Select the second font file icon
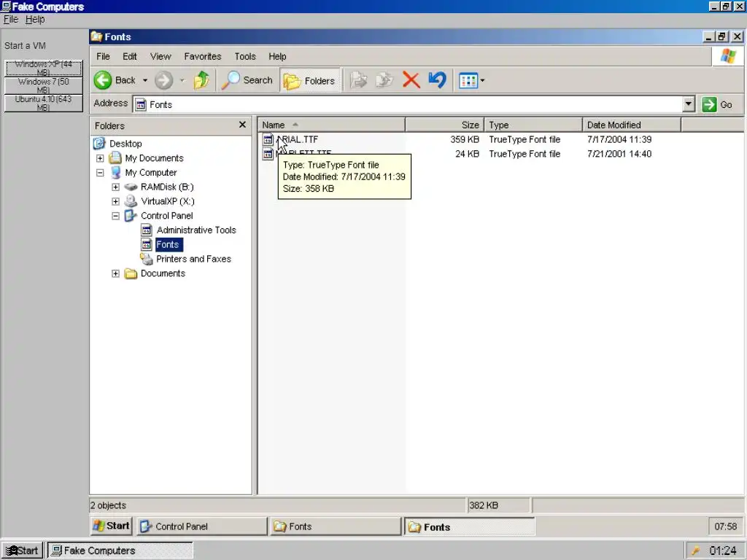Viewport: 747px width, 560px height. coord(268,154)
